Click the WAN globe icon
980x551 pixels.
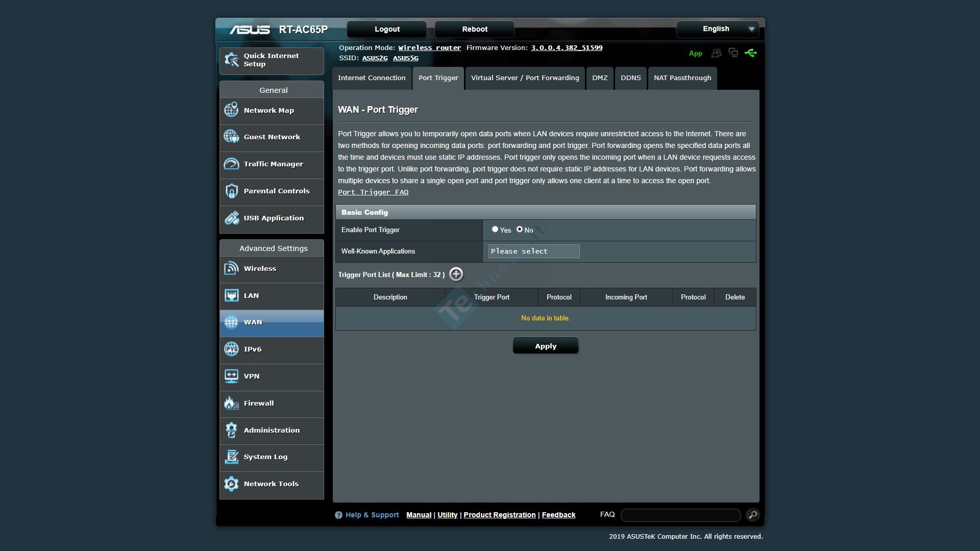click(231, 322)
